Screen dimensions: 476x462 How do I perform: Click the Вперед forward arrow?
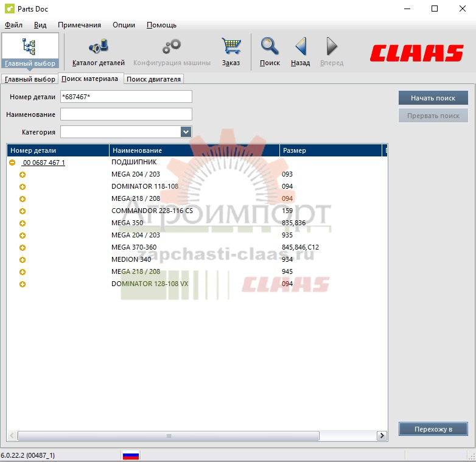click(332, 46)
